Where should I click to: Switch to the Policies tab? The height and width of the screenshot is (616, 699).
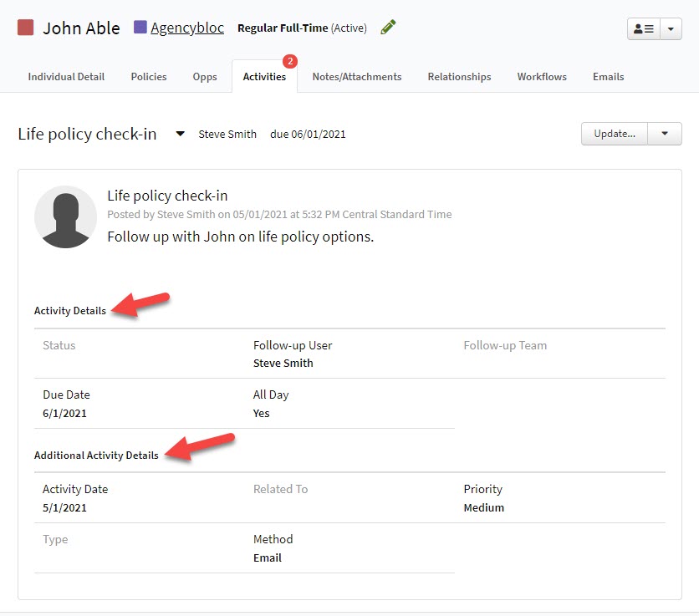pos(148,76)
